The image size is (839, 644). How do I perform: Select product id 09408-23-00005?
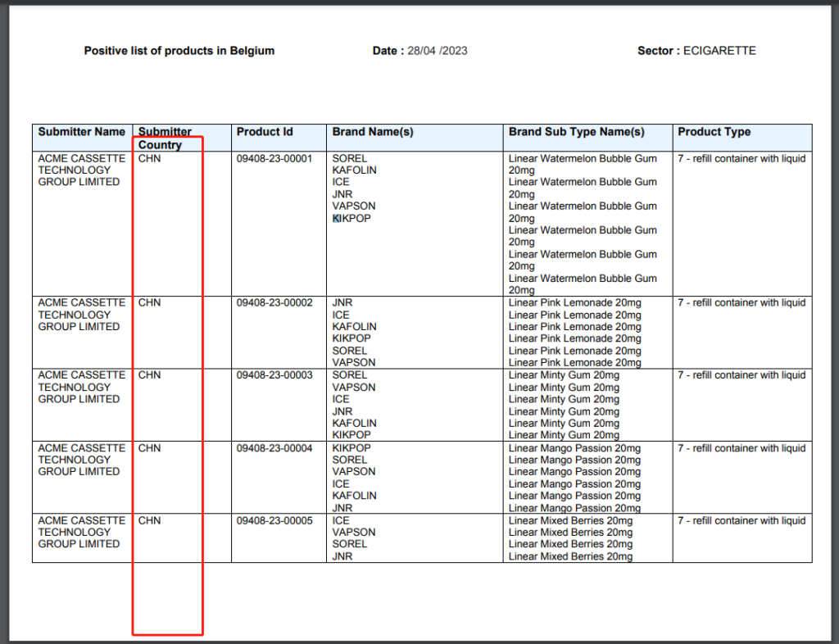tap(274, 520)
